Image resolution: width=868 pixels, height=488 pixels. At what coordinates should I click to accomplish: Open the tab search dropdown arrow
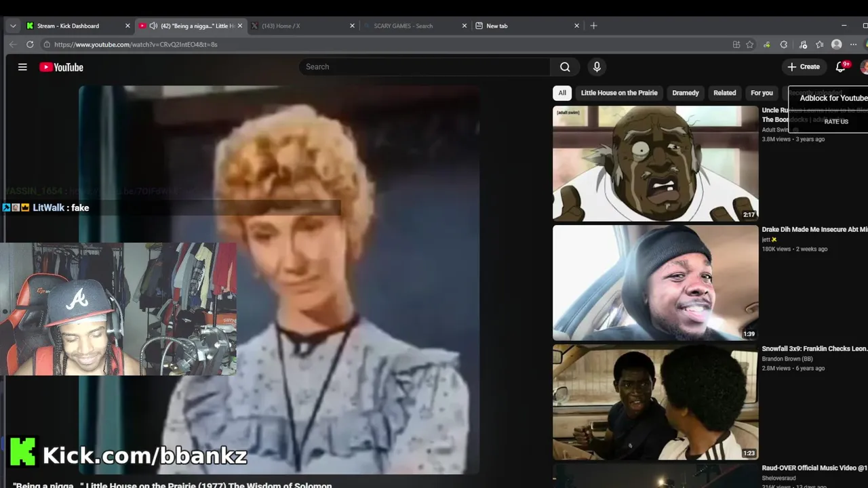13,26
